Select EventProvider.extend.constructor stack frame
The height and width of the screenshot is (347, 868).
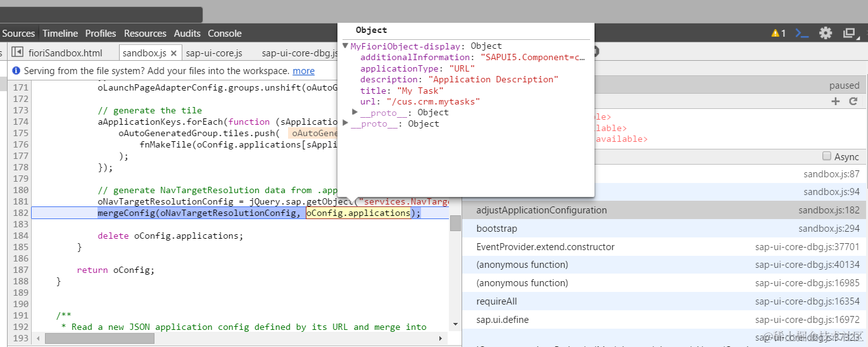[664, 247]
